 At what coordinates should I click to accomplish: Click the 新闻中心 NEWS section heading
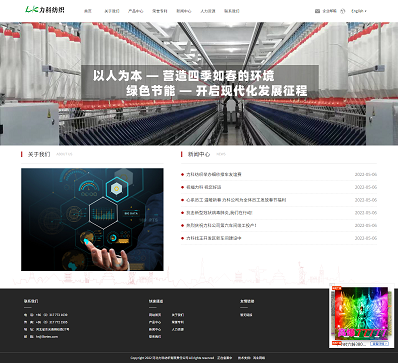point(203,154)
